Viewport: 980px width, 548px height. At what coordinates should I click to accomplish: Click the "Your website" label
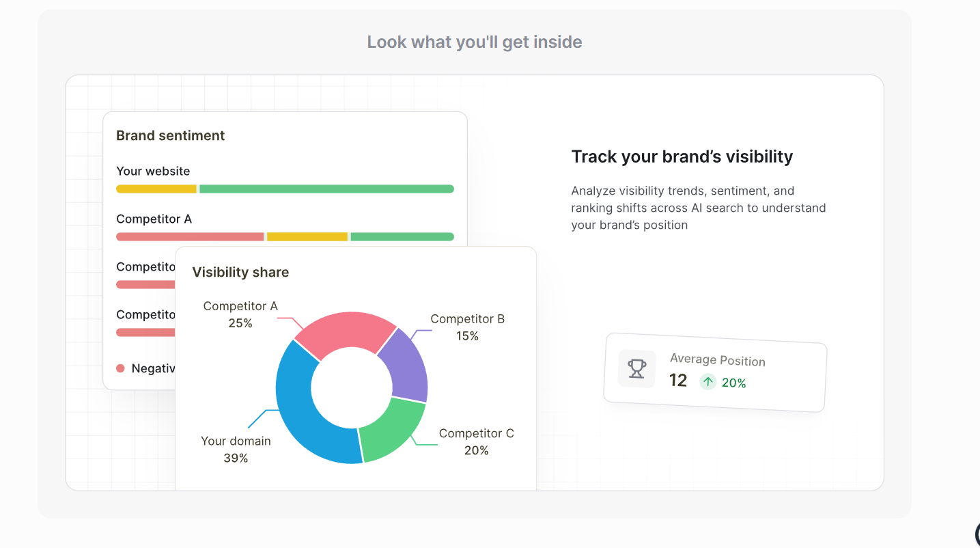point(153,171)
